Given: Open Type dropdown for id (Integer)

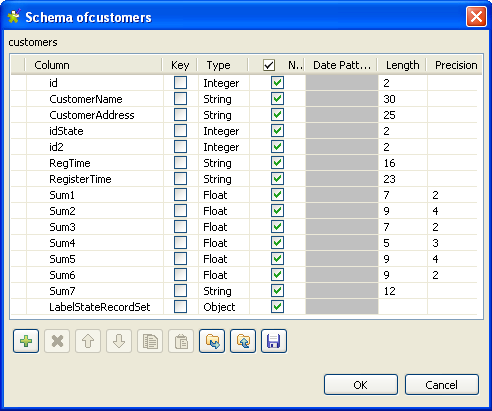Looking at the screenshot, I should (x=224, y=83).
